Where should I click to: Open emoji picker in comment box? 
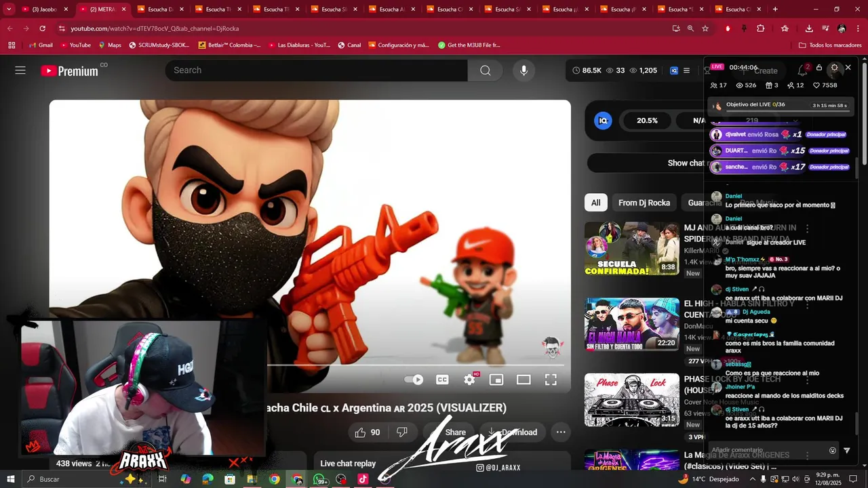(833, 451)
